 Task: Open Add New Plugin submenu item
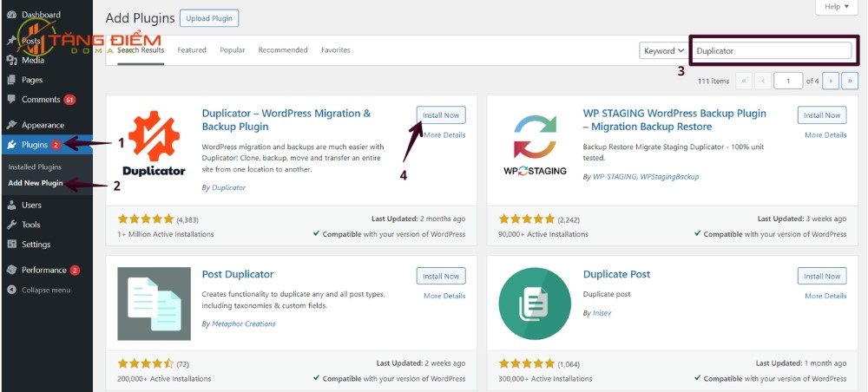pos(36,183)
